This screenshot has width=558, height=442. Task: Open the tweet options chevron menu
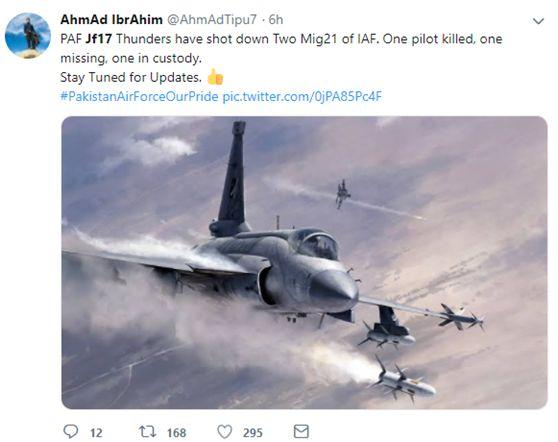click(538, 21)
